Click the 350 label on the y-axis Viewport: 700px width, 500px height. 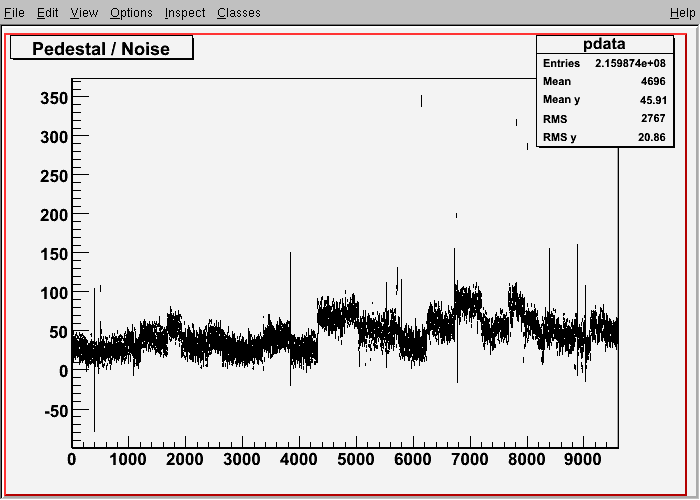tap(54, 98)
